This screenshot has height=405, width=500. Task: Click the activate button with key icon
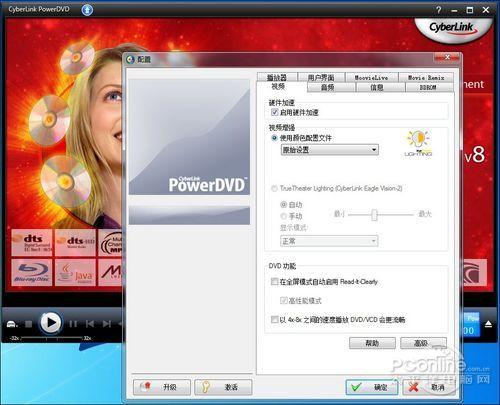pyautogui.click(x=223, y=387)
